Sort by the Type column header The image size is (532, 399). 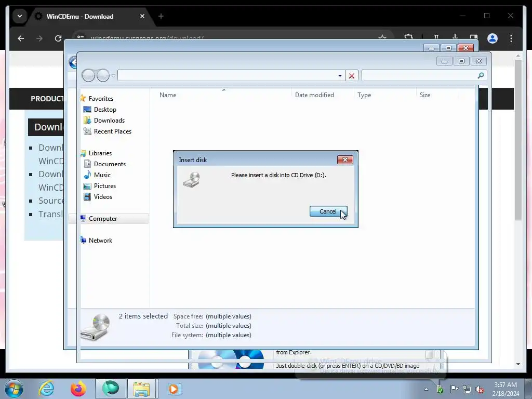[x=364, y=95]
